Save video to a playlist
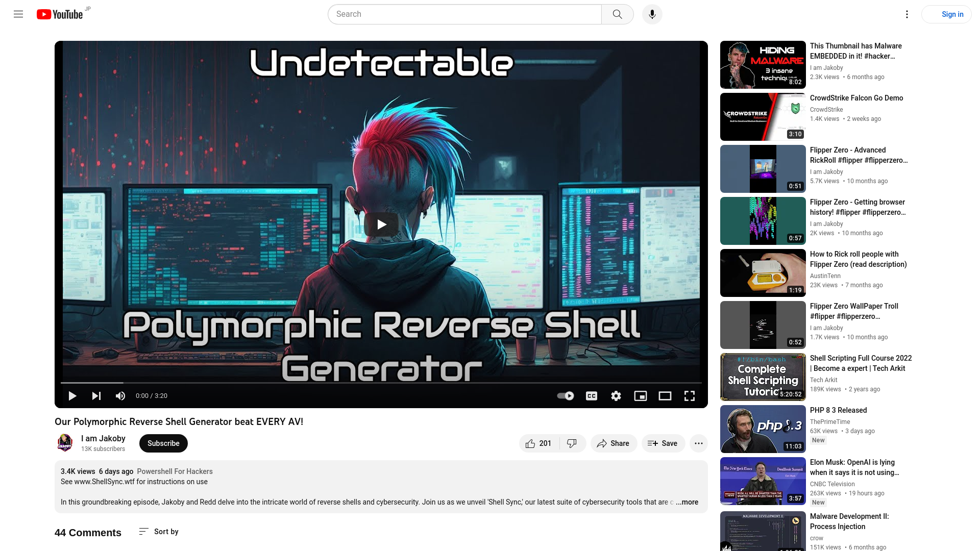Screen dimensions: 980x551 click(663, 443)
